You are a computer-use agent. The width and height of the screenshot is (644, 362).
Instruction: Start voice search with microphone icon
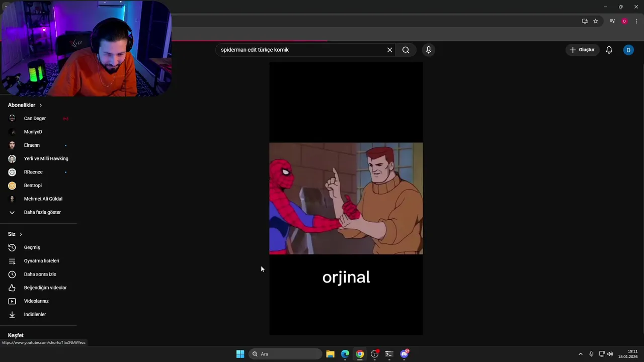(x=429, y=50)
